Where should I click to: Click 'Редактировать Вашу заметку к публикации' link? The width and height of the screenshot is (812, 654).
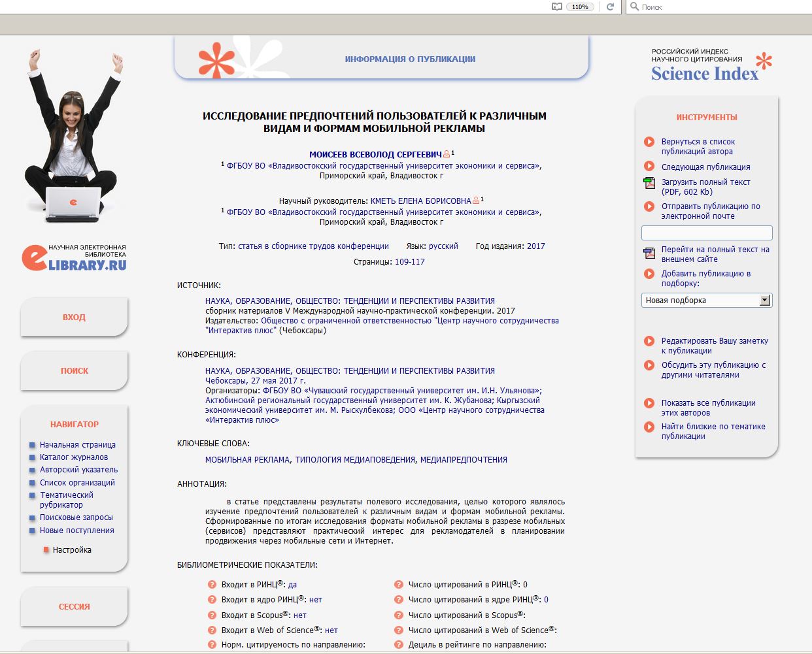pos(715,346)
